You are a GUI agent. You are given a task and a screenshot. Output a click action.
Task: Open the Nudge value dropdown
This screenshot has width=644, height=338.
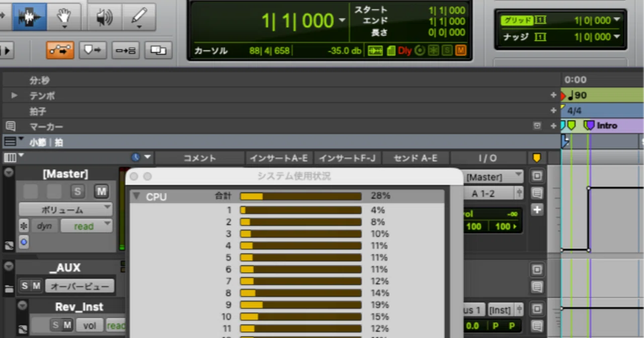[x=617, y=36]
